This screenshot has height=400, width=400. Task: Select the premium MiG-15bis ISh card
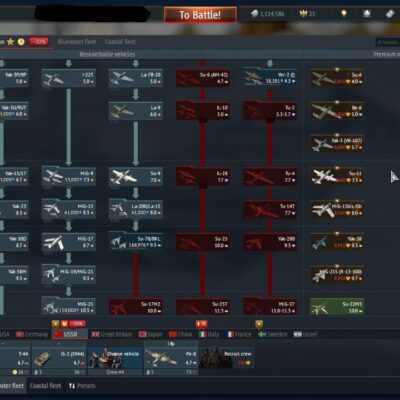click(337, 209)
